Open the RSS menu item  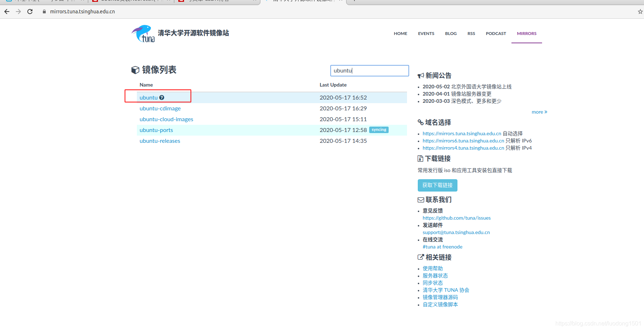(471, 34)
